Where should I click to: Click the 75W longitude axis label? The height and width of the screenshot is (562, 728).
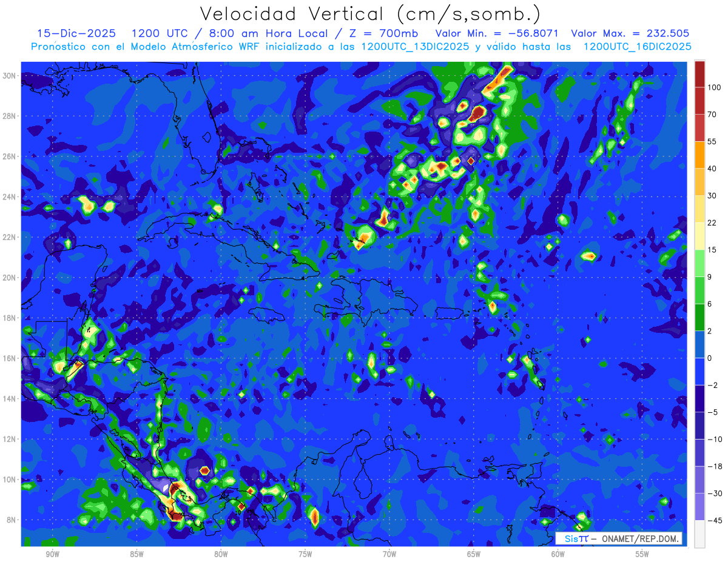(x=305, y=554)
